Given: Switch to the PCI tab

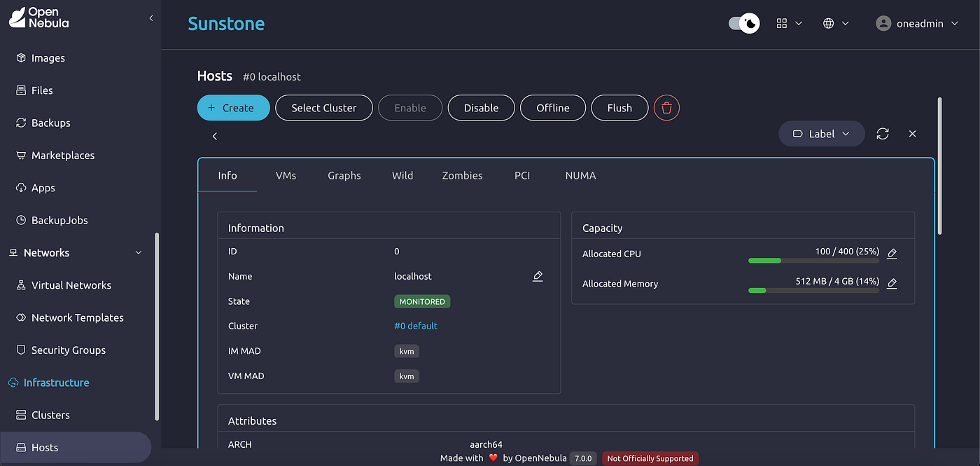Looking at the screenshot, I should click(522, 175).
